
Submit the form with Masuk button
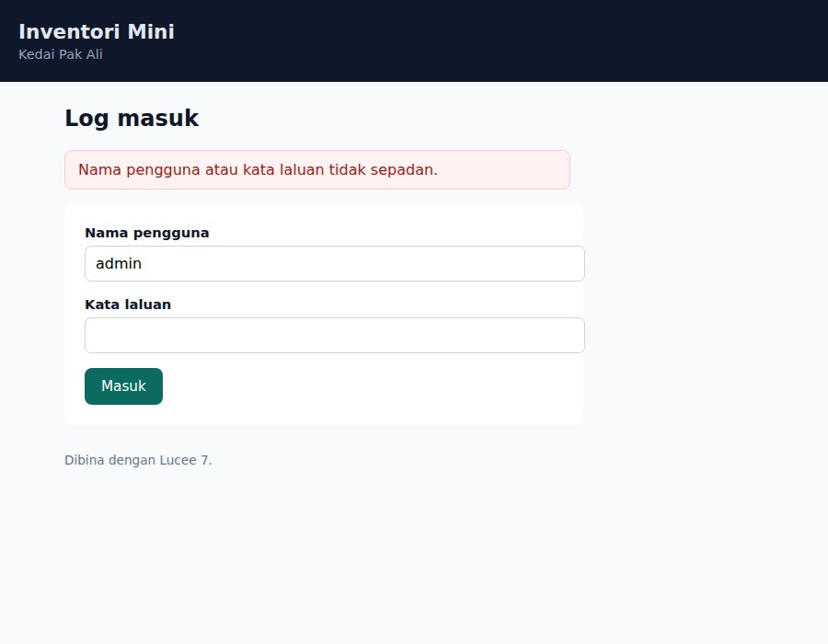pyautogui.click(x=123, y=386)
